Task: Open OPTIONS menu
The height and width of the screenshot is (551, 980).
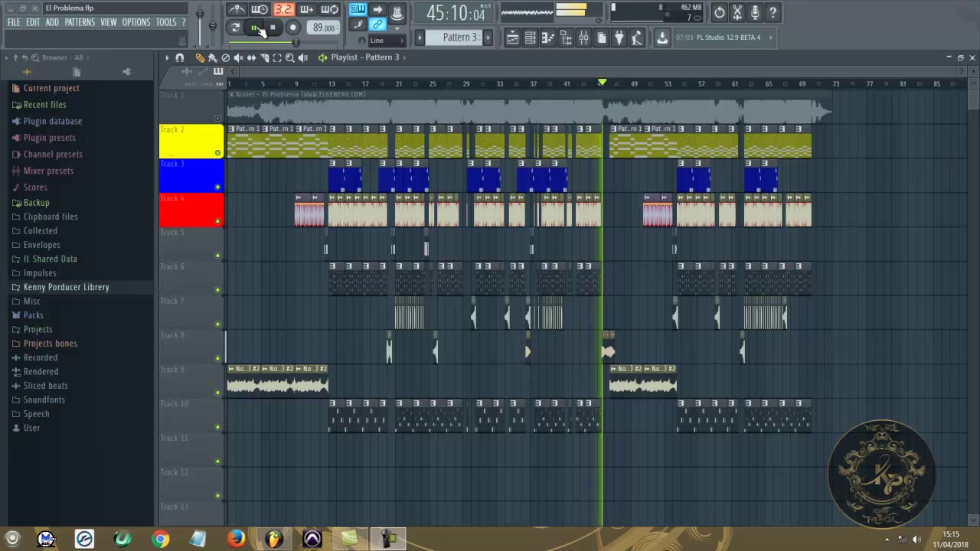Action: (136, 22)
